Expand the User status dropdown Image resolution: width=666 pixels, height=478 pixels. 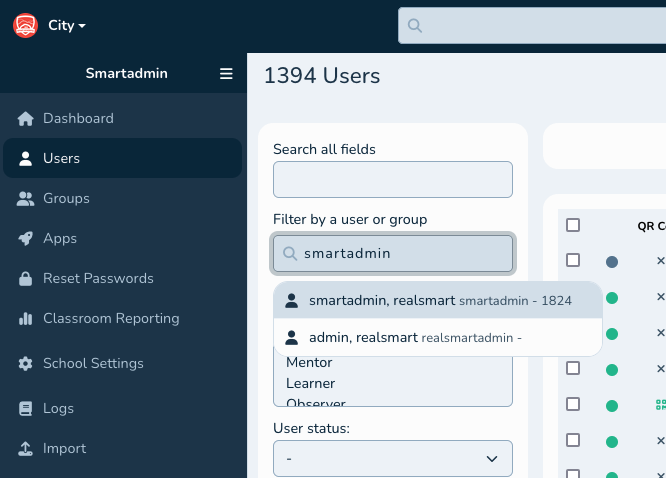(x=392, y=458)
